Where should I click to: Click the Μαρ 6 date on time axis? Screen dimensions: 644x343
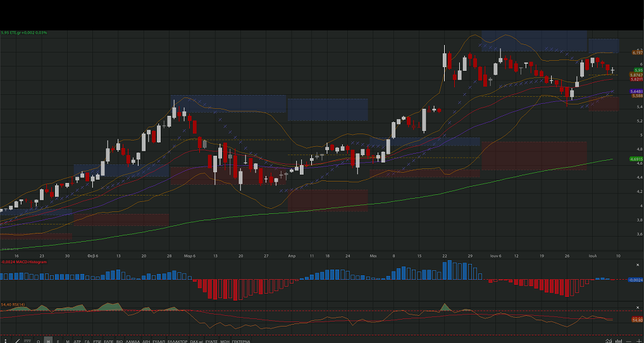[x=189, y=256]
